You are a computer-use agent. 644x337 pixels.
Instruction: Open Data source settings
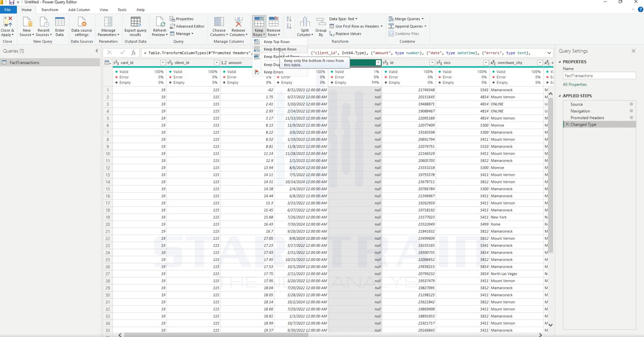click(x=82, y=27)
